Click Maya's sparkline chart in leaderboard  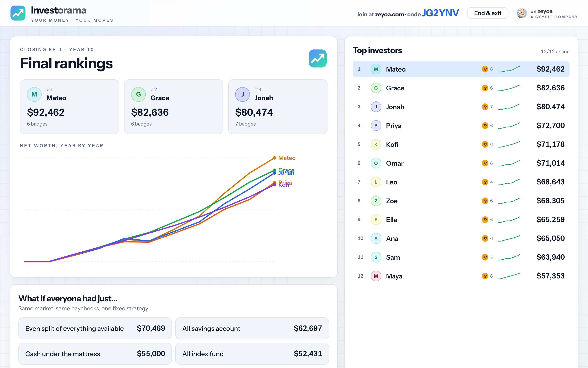(509, 276)
